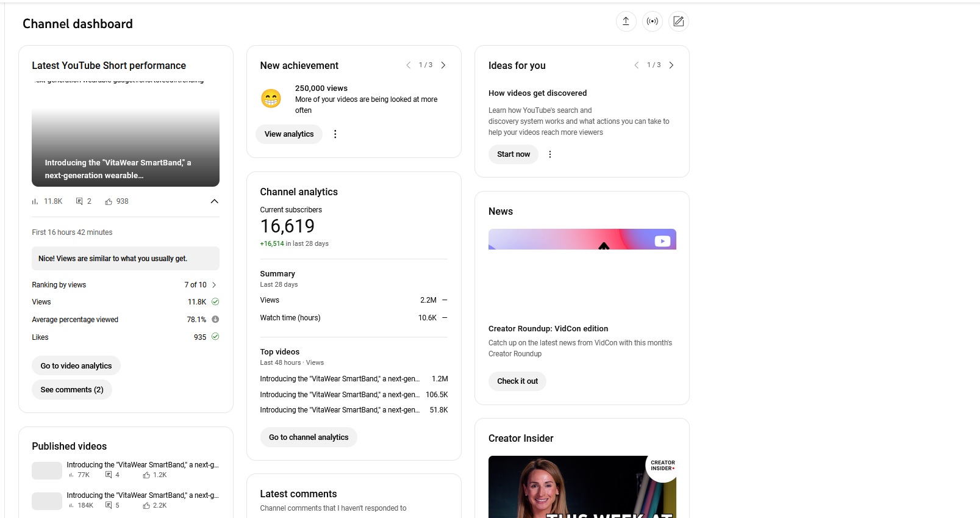Click How videos get discovered heading

point(537,93)
